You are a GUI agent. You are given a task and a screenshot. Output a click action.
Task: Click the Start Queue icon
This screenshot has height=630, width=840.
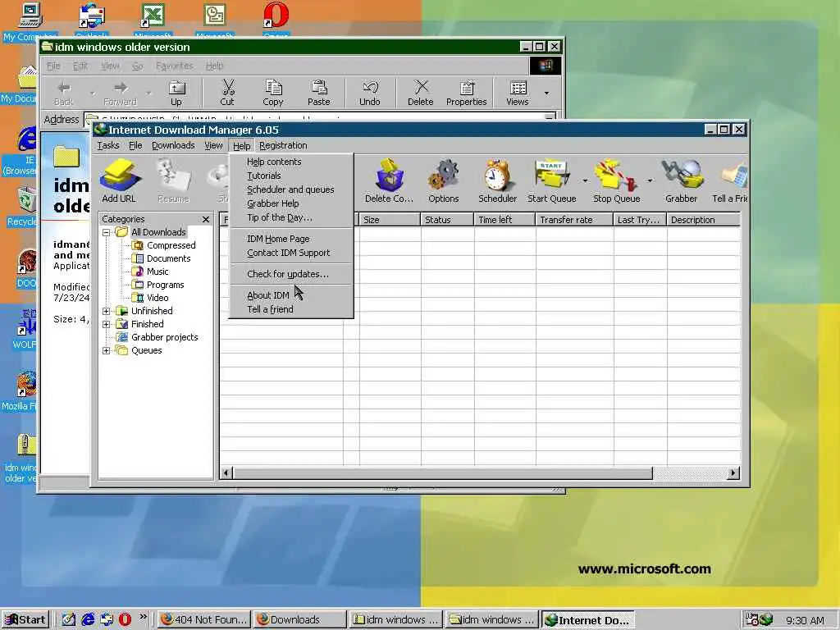coord(552,181)
